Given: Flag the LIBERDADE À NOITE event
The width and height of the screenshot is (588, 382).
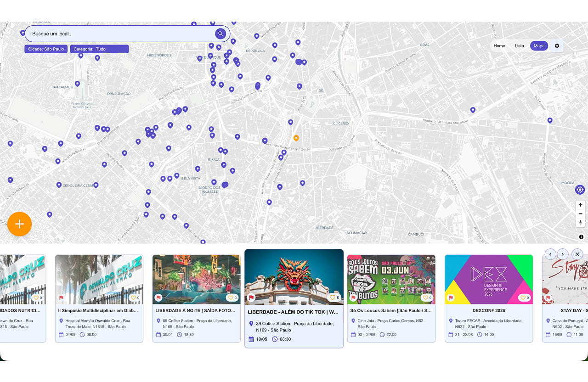Looking at the screenshot, I should 158,298.
